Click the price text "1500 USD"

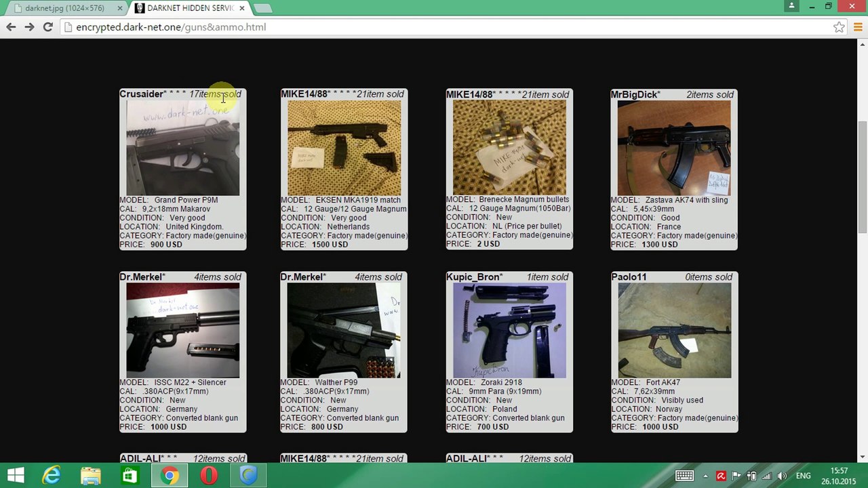[x=330, y=245]
